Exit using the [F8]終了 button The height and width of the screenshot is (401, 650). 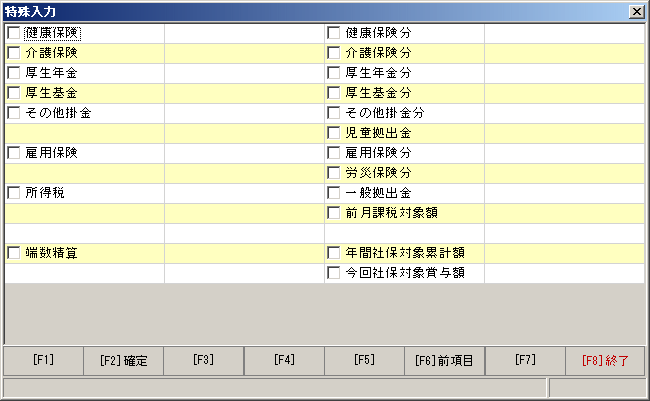click(605, 361)
